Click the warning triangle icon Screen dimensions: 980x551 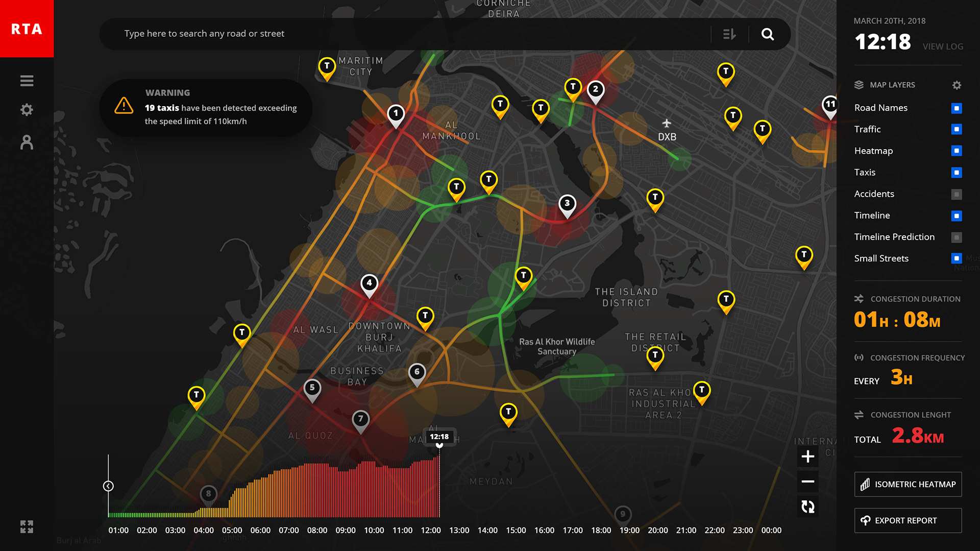click(124, 106)
